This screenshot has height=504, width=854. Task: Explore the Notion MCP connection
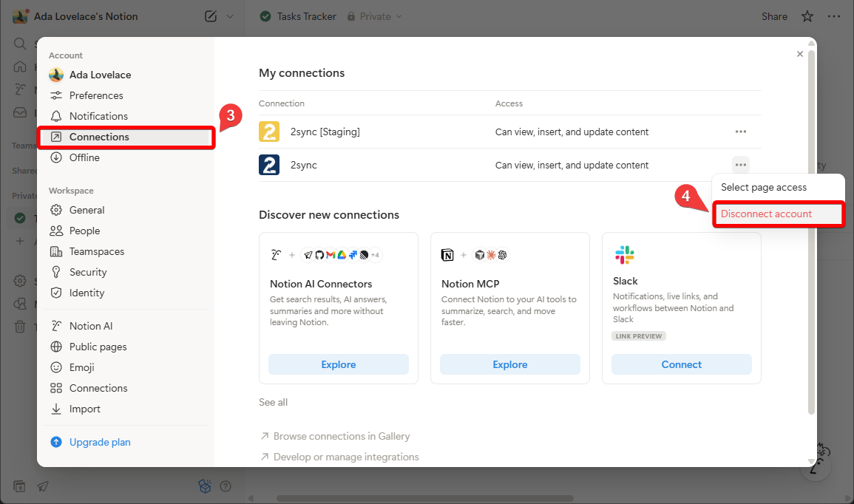point(509,364)
